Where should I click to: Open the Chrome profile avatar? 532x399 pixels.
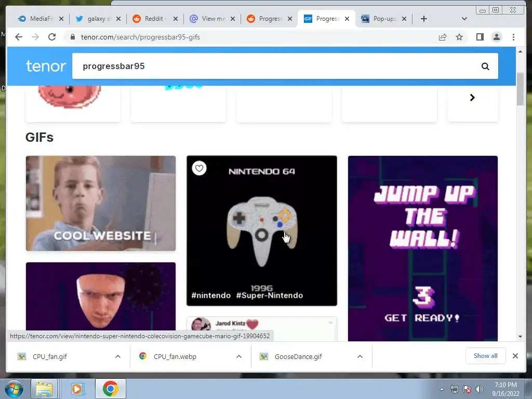[497, 37]
